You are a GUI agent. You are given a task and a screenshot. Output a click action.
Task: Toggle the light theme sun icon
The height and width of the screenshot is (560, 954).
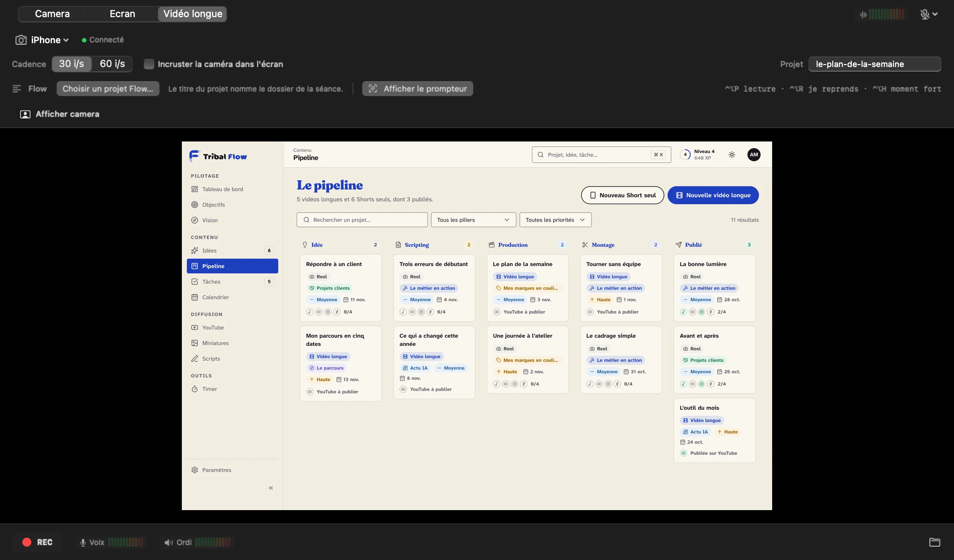(x=732, y=155)
